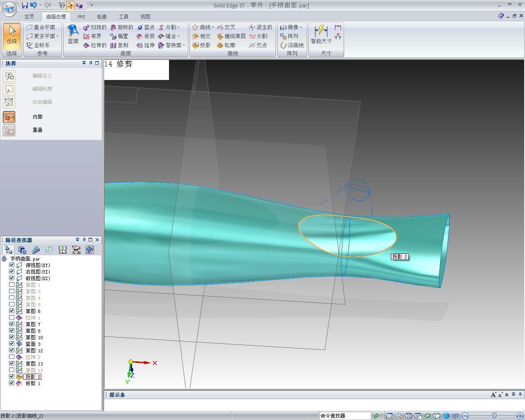Open the 工具 ribbon tab
Image resolution: width=525 pixels, height=420 pixels.
point(123,17)
